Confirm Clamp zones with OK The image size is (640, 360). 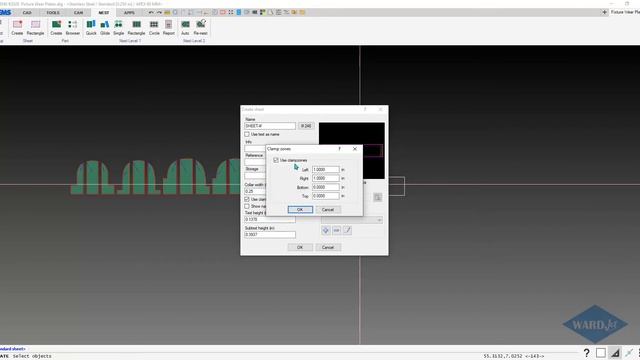(300, 209)
